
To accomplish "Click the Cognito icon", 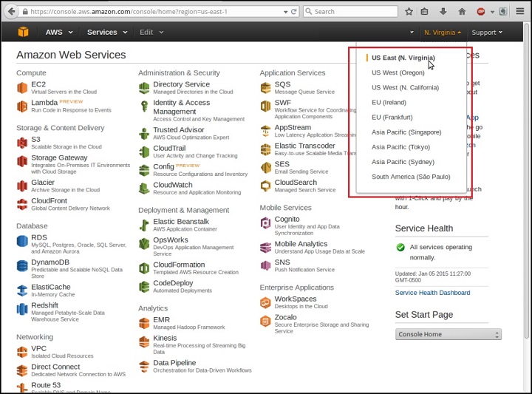I will click(x=265, y=223).
